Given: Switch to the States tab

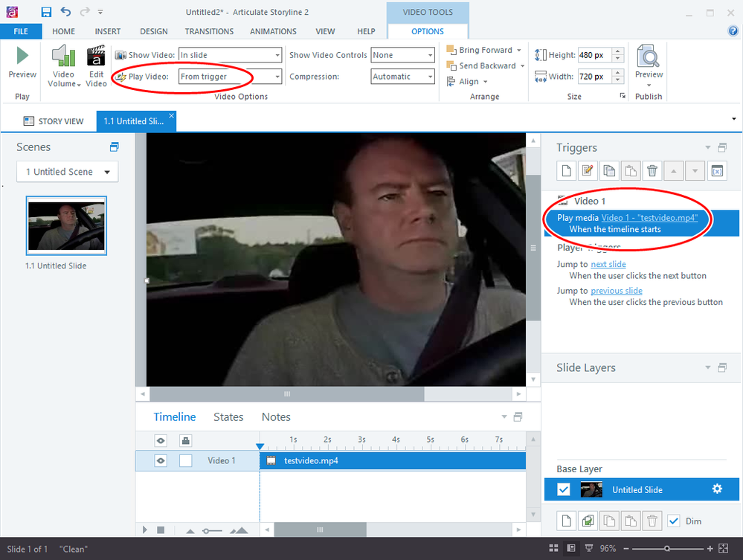Looking at the screenshot, I should coord(228,417).
